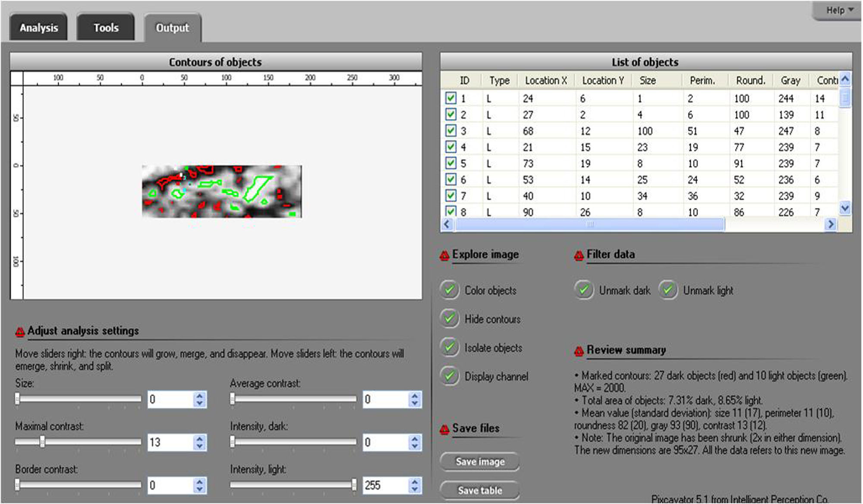Toggle the Color objects option
Viewport: 863px width, 504px height.
[450, 290]
